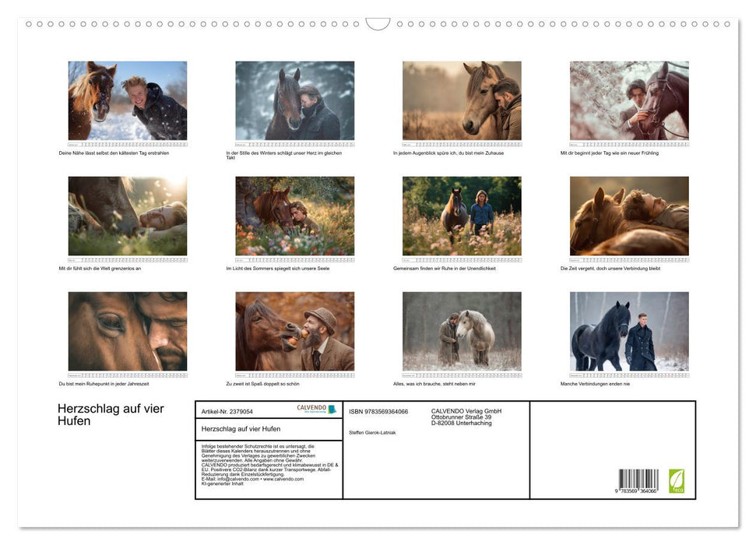Click the image of man in blue shirt walking
Screen dimensions: 756x545
click(462, 216)
